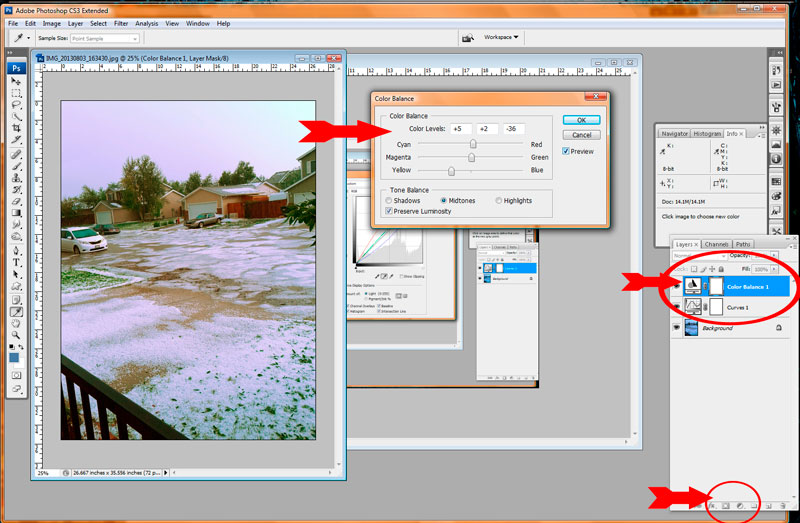The width and height of the screenshot is (800, 523).
Task: Click the Add layer mask icon
Action: pos(726,506)
